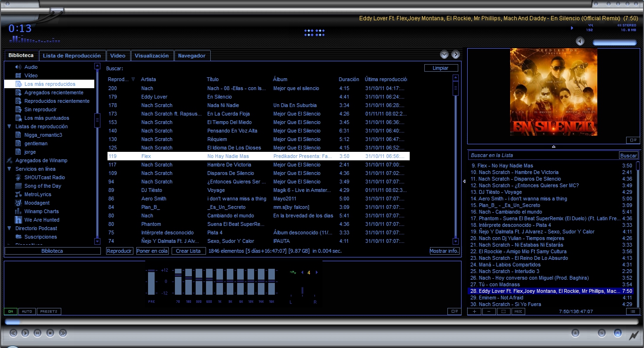This screenshot has height=348, width=644.
Task: Open the MISC playlist menu
Action: (x=519, y=311)
